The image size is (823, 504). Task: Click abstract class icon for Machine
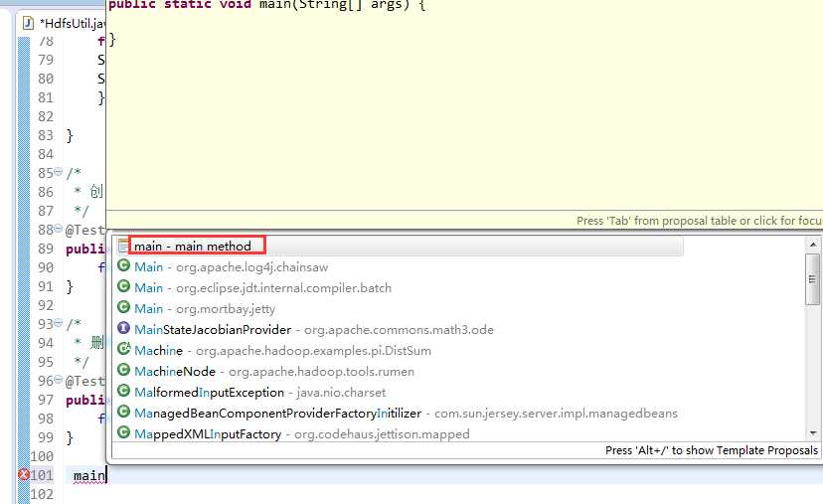pyautogui.click(x=123, y=349)
